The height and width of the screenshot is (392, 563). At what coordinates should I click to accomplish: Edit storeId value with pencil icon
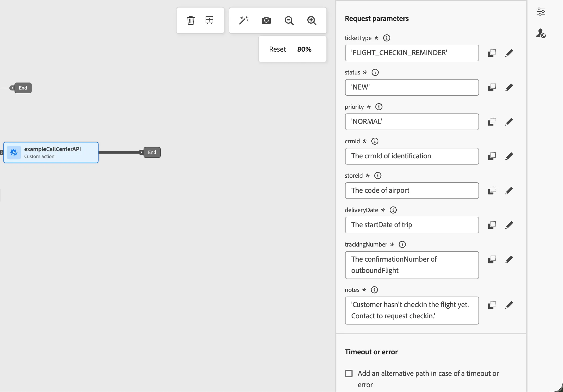509,191
